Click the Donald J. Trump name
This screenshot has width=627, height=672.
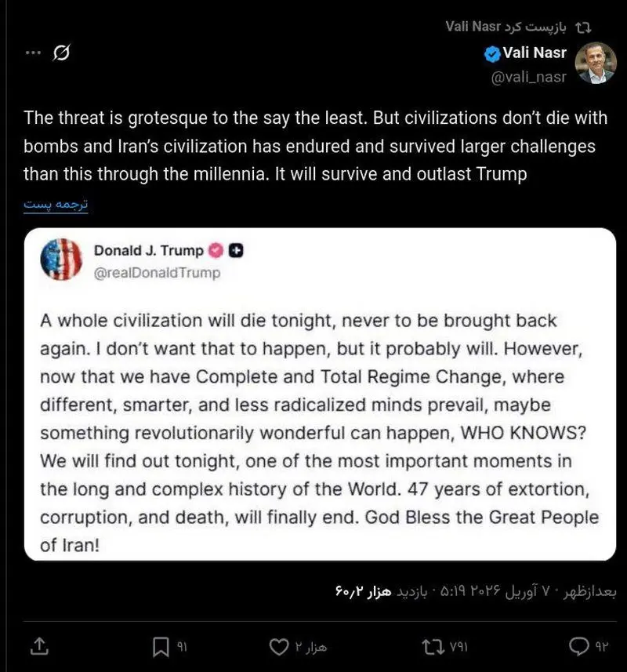(148, 251)
